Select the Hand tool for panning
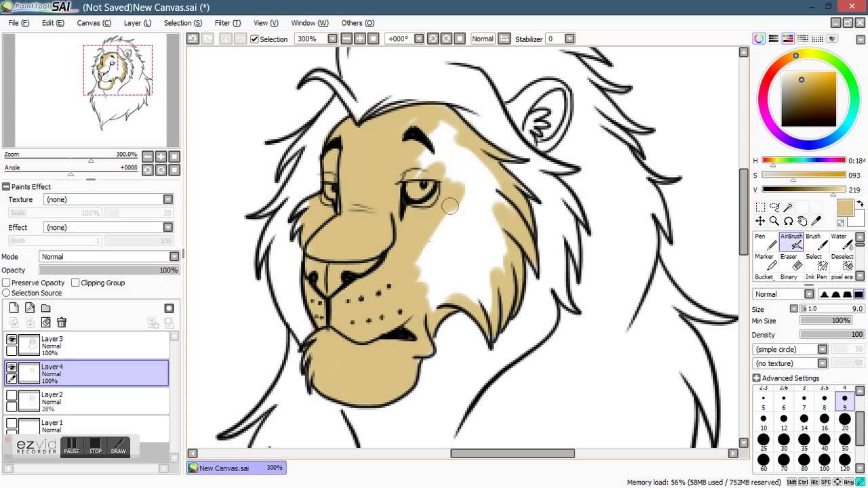The image size is (868, 488). (x=802, y=221)
